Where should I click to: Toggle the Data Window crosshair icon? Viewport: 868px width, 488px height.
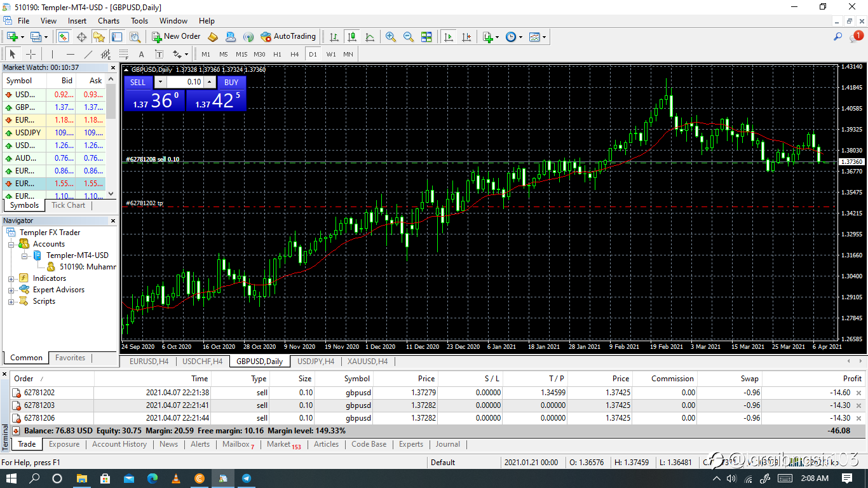81,37
